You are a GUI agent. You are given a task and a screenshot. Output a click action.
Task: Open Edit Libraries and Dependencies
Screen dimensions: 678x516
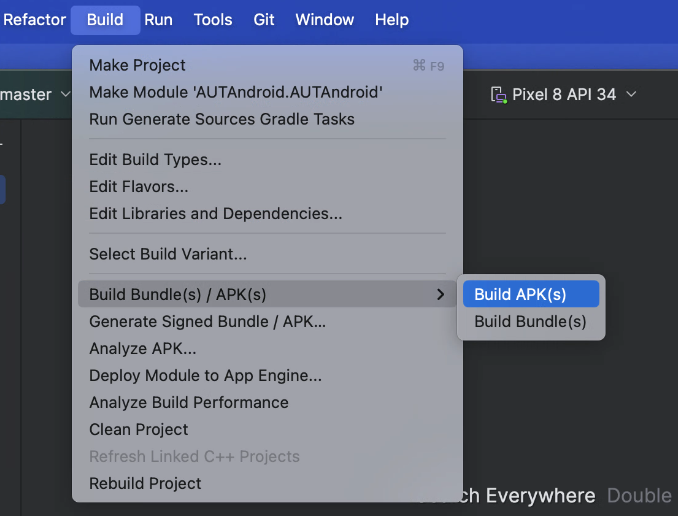point(215,214)
